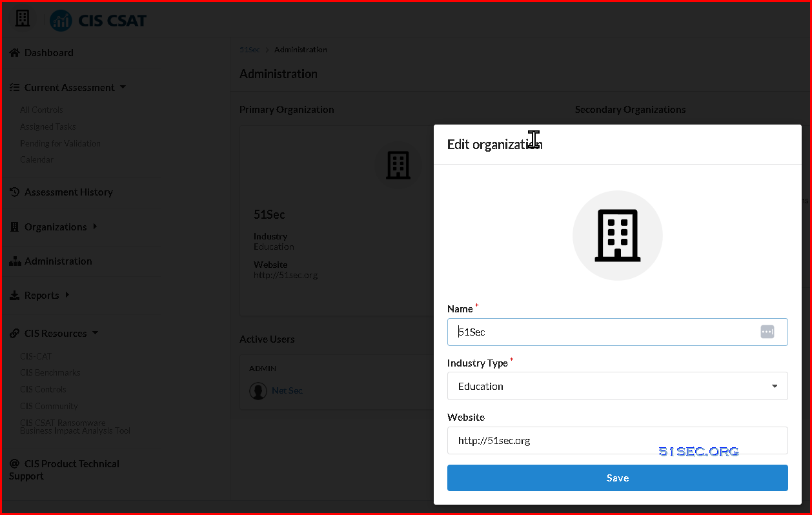Click the building avatar in Edit organization dialog
Viewport: 812px width, 515px height.
point(618,236)
